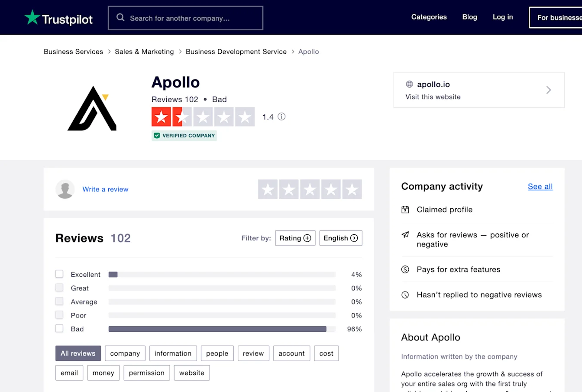The height and width of the screenshot is (392, 582).
Task: Click the user avatar icon by Write a review
Action: (65, 189)
